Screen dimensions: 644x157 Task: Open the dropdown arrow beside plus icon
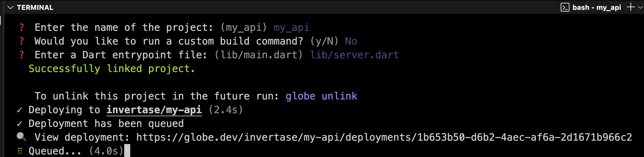point(640,8)
